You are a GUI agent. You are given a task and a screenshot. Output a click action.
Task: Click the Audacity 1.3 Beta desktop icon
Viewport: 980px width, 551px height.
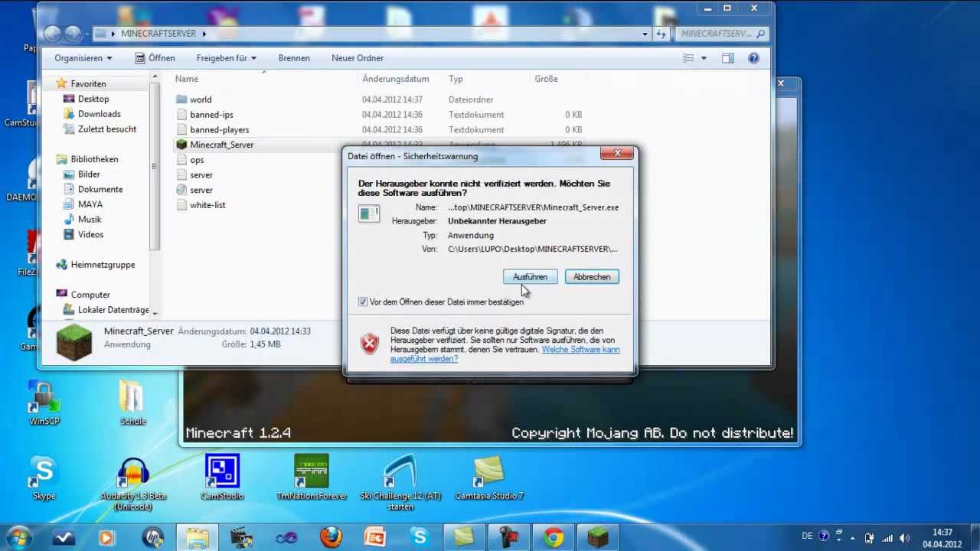click(133, 484)
